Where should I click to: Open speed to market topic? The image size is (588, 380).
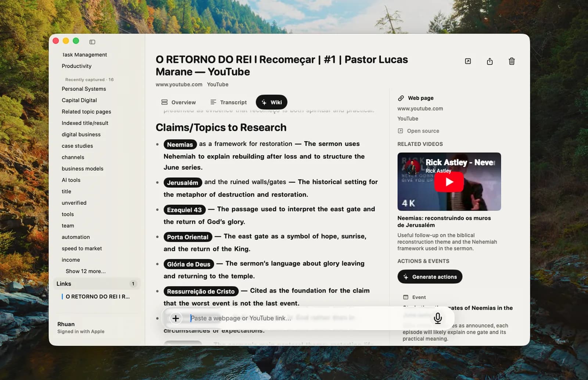click(82, 248)
